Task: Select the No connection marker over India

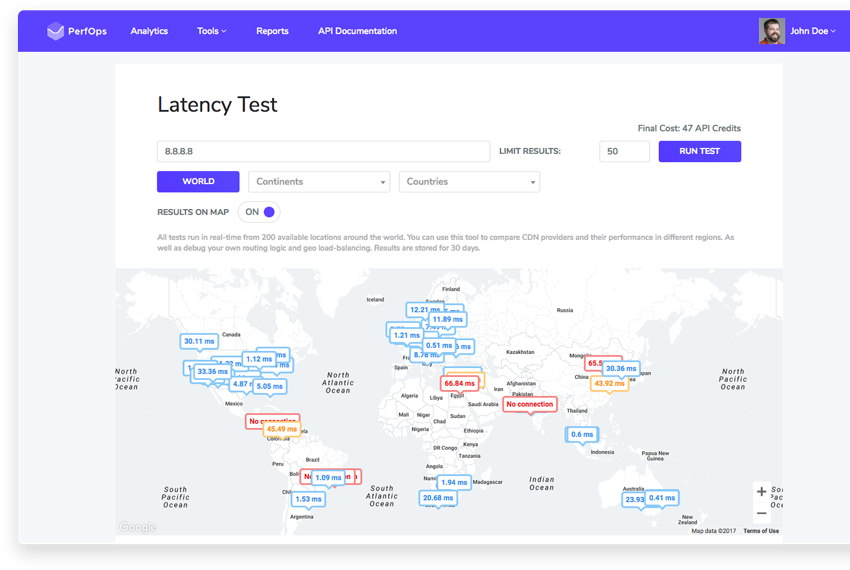Action: pos(530,404)
